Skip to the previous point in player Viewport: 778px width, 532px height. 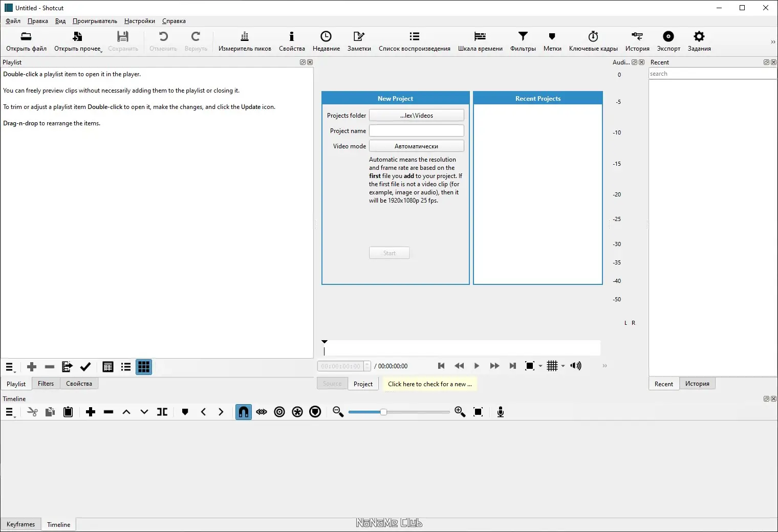[x=441, y=366]
